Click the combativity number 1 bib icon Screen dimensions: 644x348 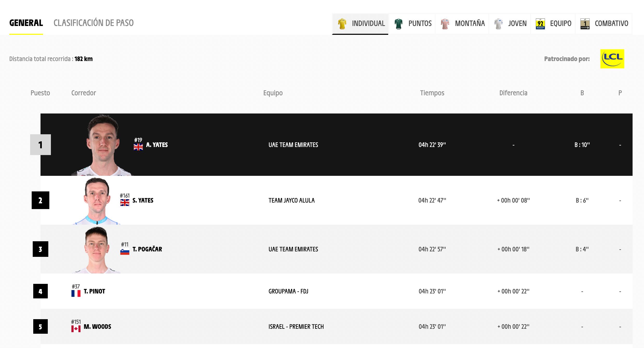pos(585,24)
